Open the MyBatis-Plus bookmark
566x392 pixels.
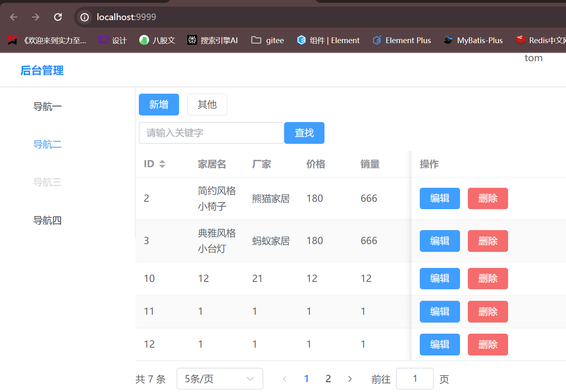tap(473, 40)
